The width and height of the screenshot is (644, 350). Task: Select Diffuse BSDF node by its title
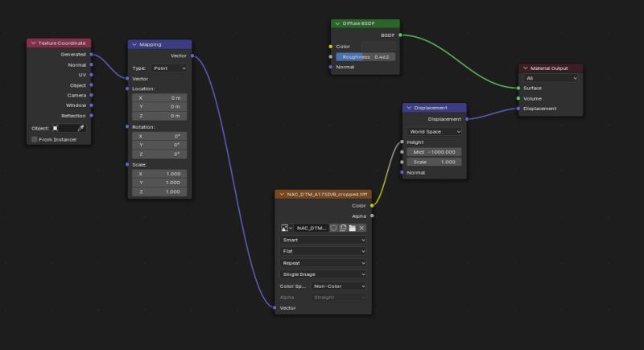point(358,24)
